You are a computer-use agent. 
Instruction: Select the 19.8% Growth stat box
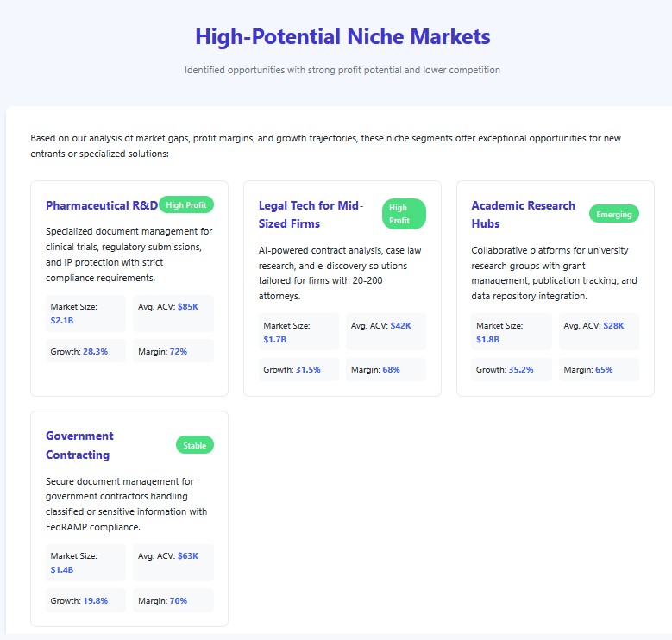(x=85, y=600)
